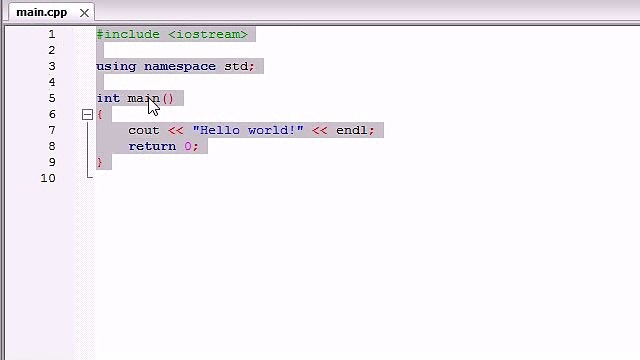Screen dimensions: 640x360
Task: Click the '0;' return value
Action: point(191,146)
